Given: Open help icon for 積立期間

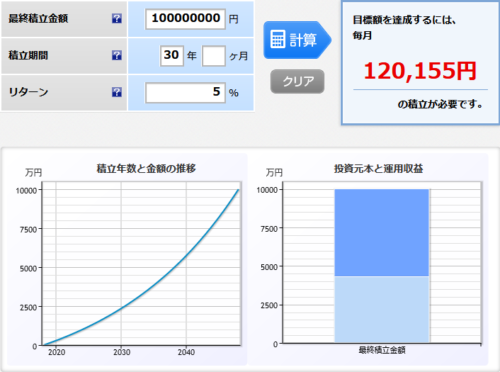Looking at the screenshot, I should point(117,55).
